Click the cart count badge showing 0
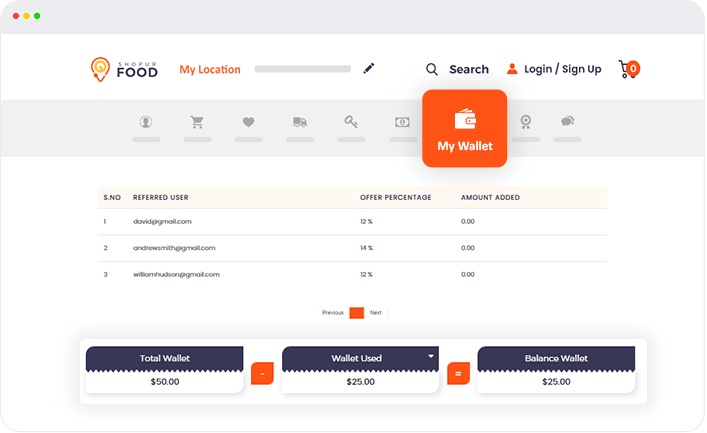The width and height of the screenshot is (707, 433). click(x=634, y=69)
